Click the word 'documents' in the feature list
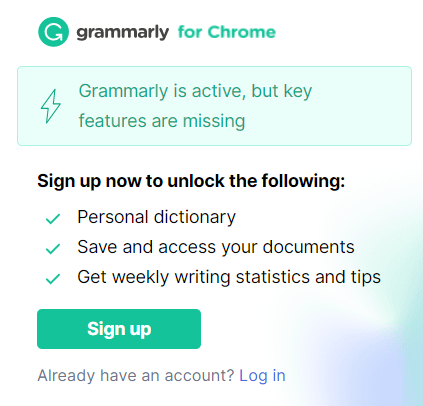 tap(308, 247)
